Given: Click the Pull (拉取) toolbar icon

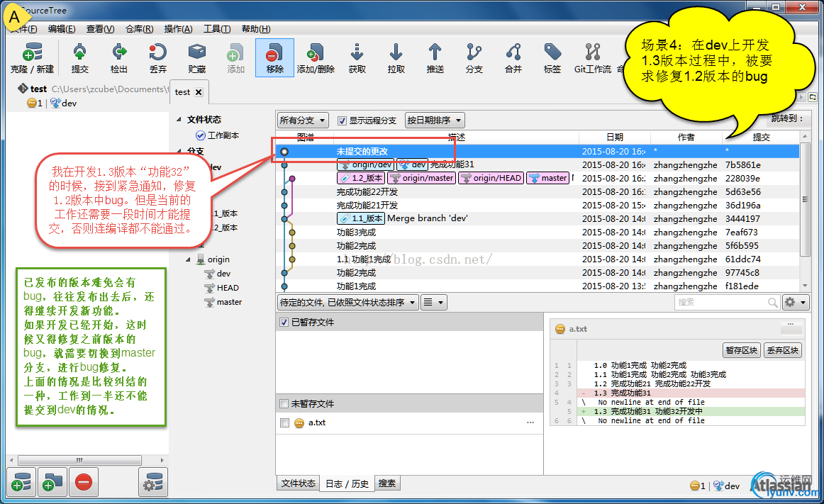Looking at the screenshot, I should pos(396,58).
